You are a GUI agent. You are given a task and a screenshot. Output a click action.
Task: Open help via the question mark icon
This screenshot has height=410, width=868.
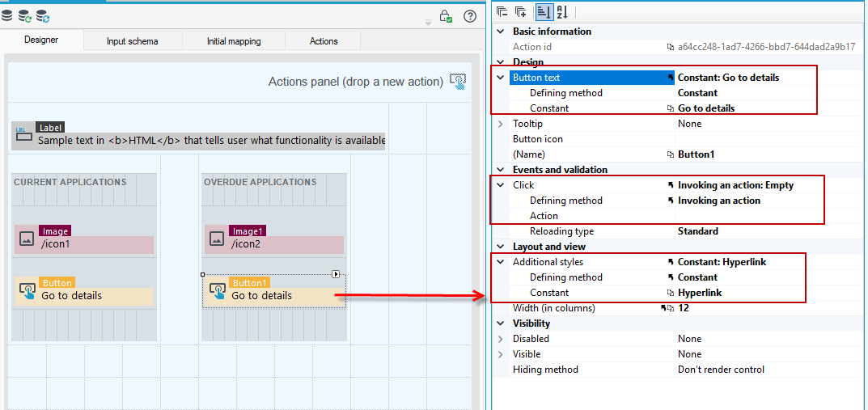[470, 16]
